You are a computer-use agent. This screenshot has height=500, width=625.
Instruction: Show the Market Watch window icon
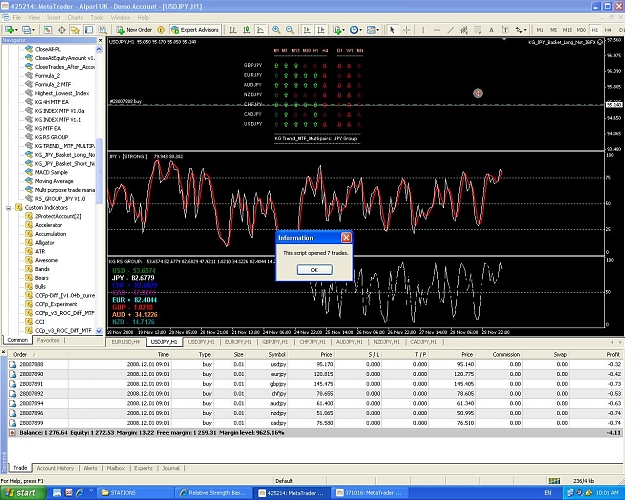(x=48, y=30)
